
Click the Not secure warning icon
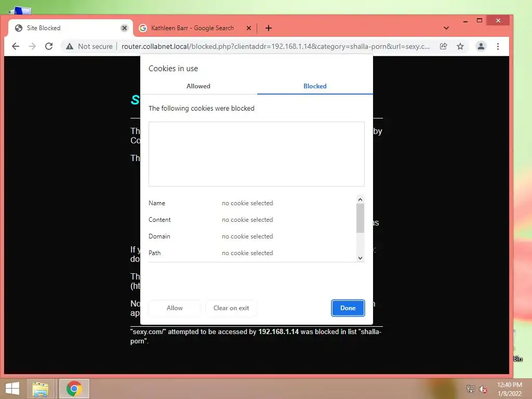70,46
